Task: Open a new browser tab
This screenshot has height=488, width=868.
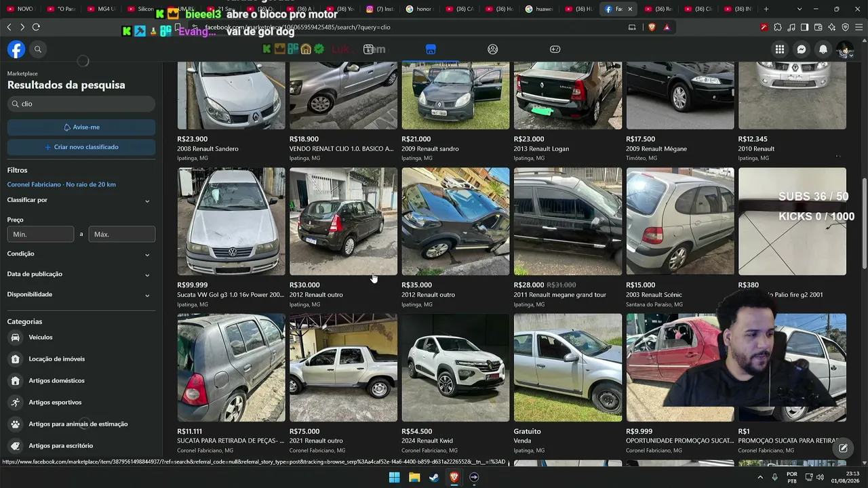Action: [x=766, y=9]
